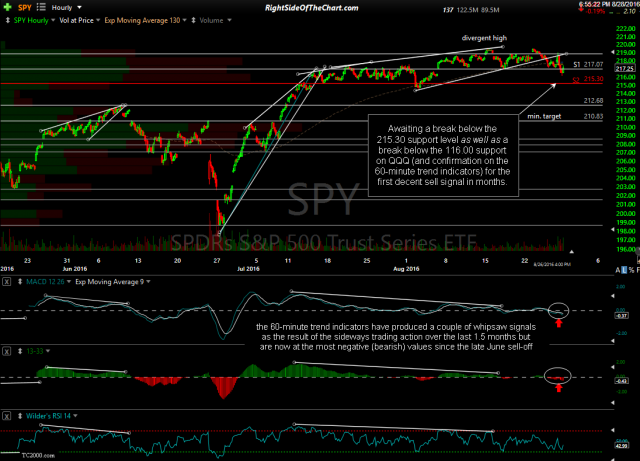Click the white up-triangle marker above date axis
Viewport: 640px width, 461px height.
(x=571, y=252)
